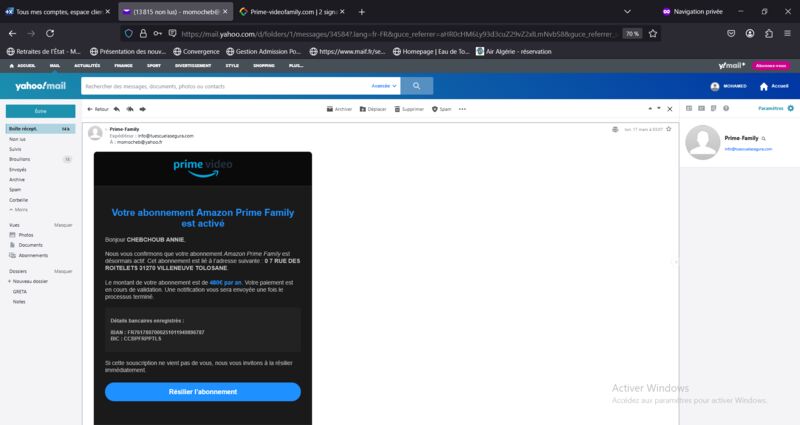The image size is (800, 425).
Task: Open ACTUALITÉS in Yahoo top nav
Action: (87, 66)
